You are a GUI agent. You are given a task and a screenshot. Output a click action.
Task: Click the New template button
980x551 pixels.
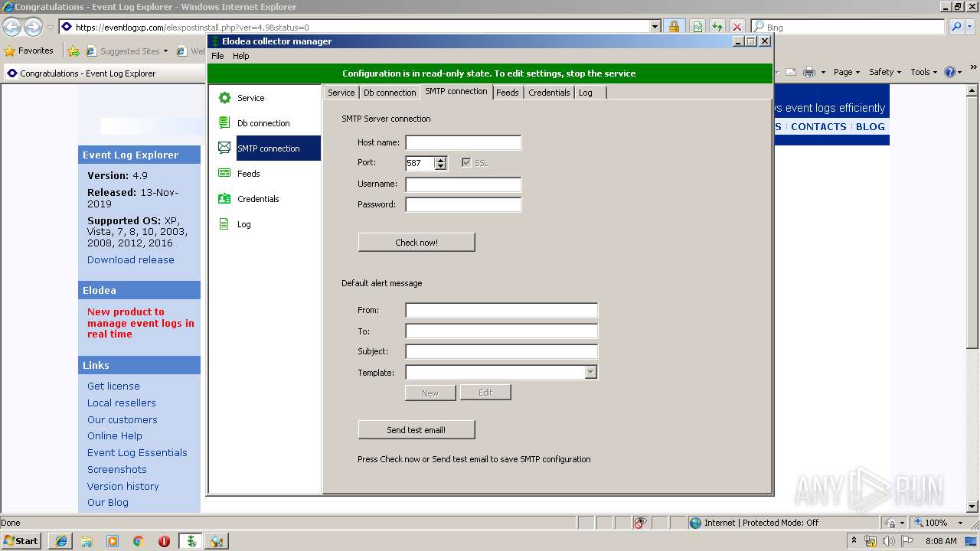(430, 393)
